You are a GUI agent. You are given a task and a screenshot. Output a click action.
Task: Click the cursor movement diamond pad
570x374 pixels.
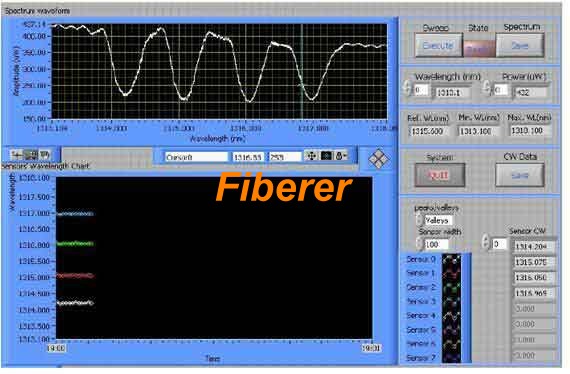(x=378, y=159)
